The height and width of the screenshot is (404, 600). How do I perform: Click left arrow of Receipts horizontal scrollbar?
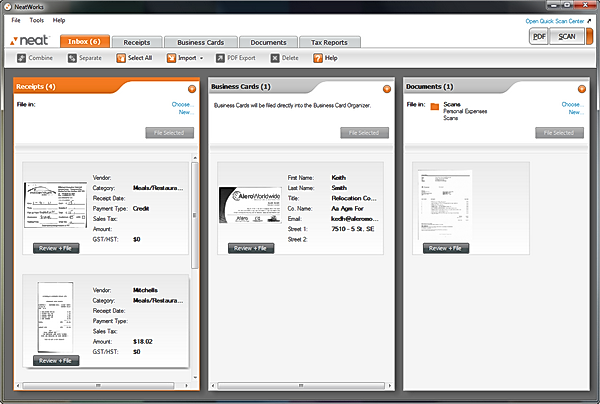pyautogui.click(x=18, y=386)
